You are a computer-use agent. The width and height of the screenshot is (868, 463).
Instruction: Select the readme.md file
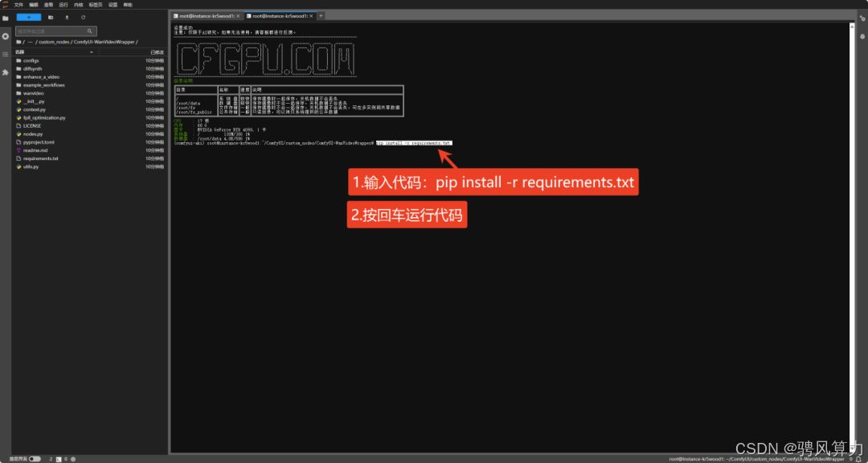[88, 150]
